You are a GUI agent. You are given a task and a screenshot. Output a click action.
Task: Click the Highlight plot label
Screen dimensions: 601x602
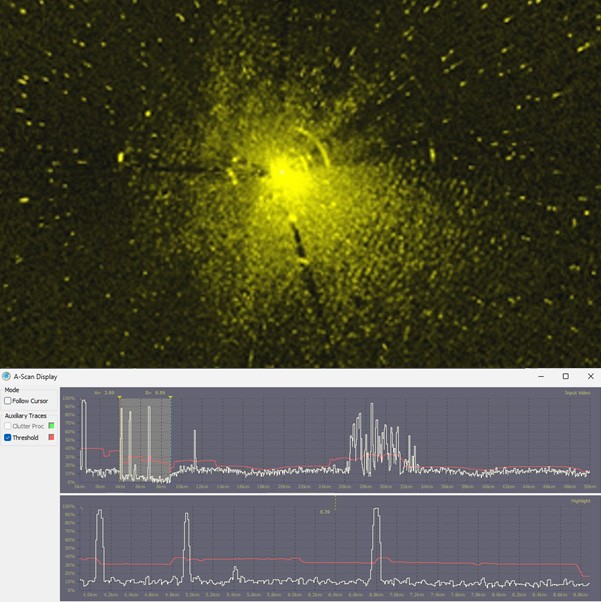[x=580, y=501]
